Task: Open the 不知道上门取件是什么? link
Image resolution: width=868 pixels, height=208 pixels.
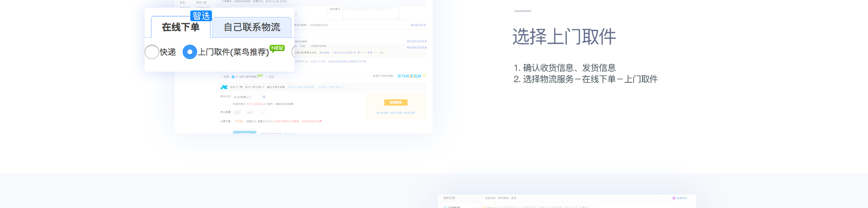Action: click(x=331, y=87)
